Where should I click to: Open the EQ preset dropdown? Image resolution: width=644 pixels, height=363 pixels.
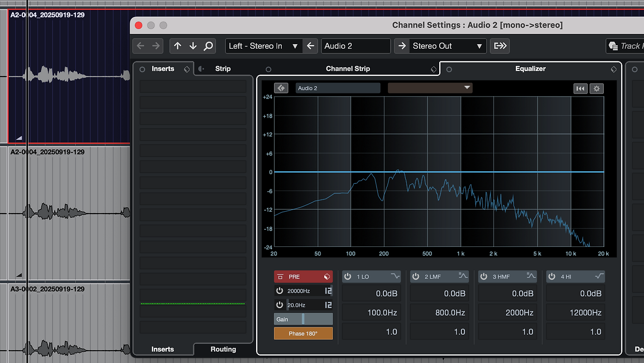click(x=430, y=88)
